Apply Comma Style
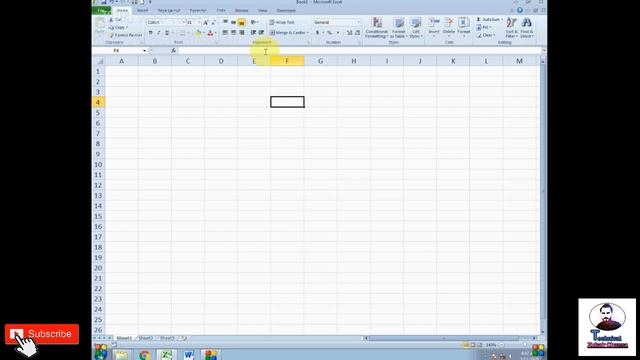This screenshot has width=640, height=360. (x=338, y=33)
